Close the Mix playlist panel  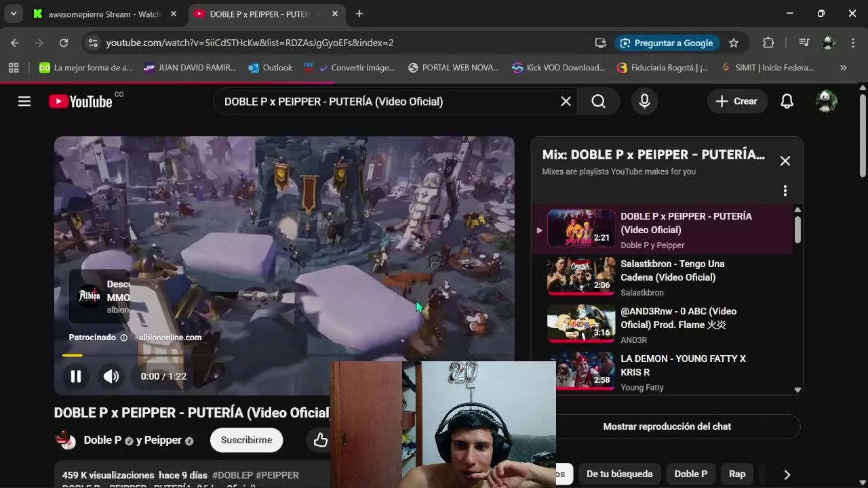(785, 161)
